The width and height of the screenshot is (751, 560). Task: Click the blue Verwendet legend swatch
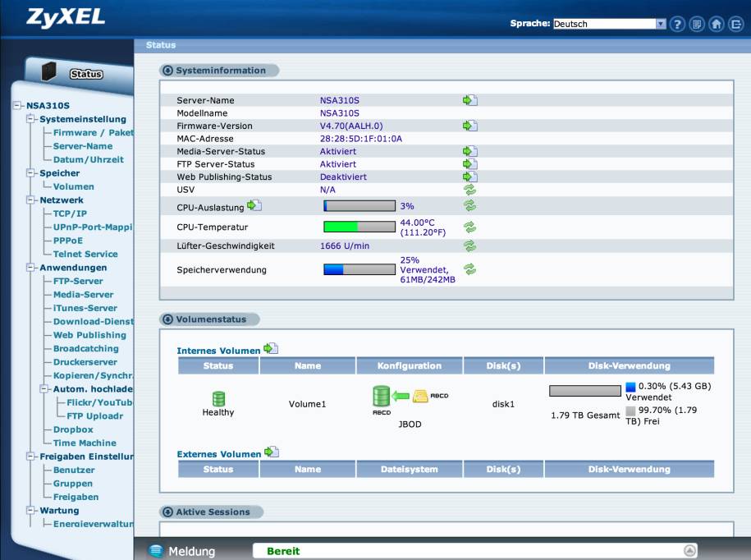630,386
